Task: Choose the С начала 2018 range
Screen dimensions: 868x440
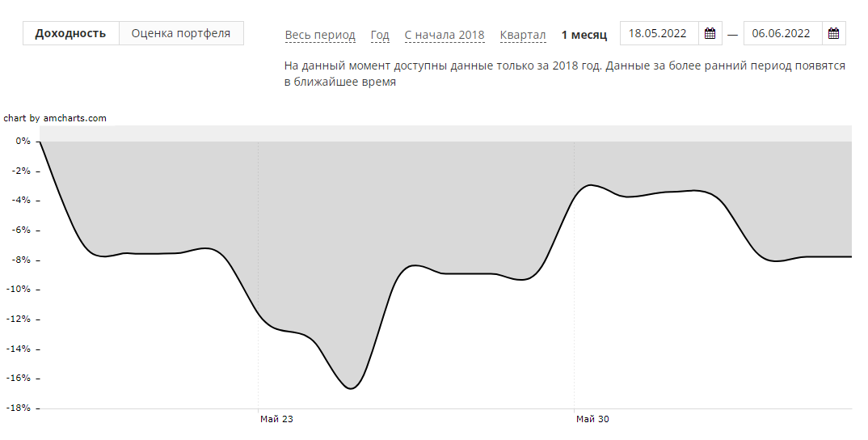Action: 445,35
